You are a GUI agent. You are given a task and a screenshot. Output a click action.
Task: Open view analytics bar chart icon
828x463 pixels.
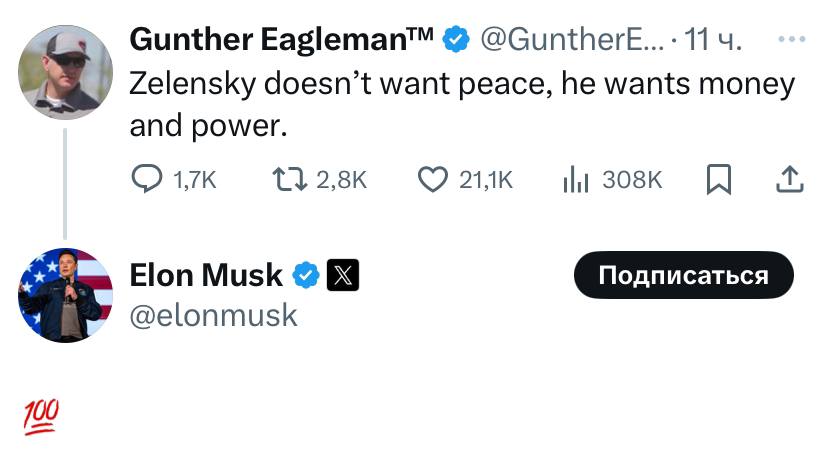click(x=575, y=179)
